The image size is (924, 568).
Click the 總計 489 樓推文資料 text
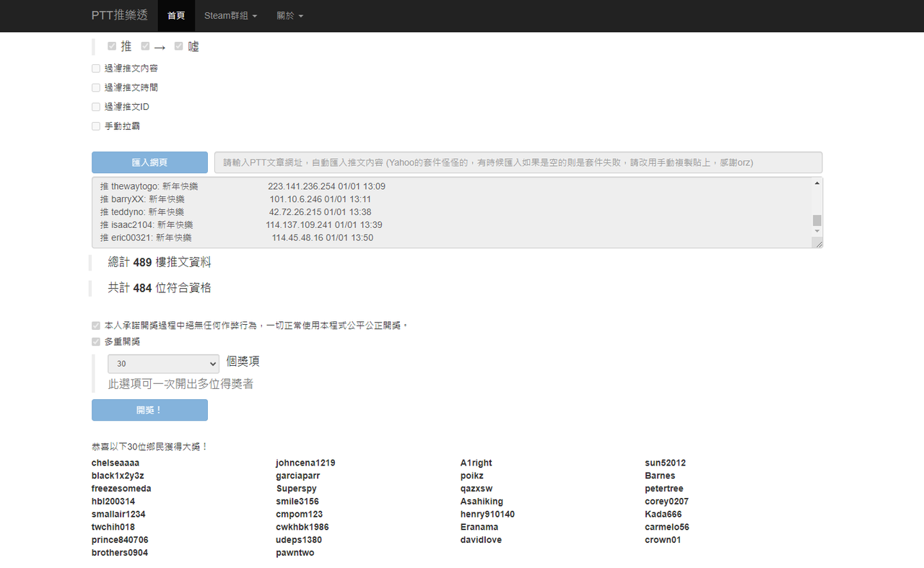[x=160, y=262]
